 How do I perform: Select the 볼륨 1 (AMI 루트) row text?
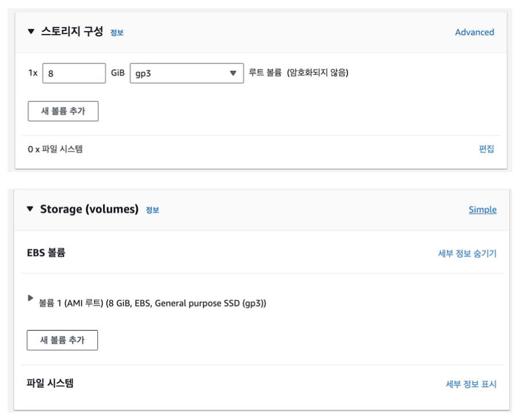coord(152,303)
